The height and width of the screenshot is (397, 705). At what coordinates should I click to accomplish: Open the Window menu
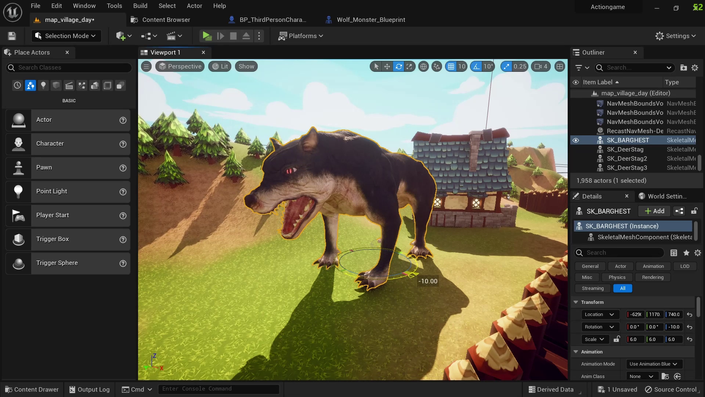click(x=84, y=6)
